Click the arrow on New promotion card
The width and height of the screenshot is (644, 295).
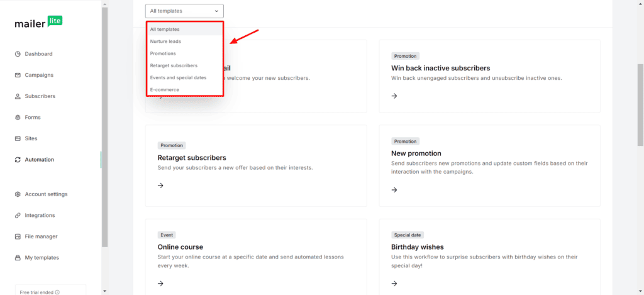point(394,189)
